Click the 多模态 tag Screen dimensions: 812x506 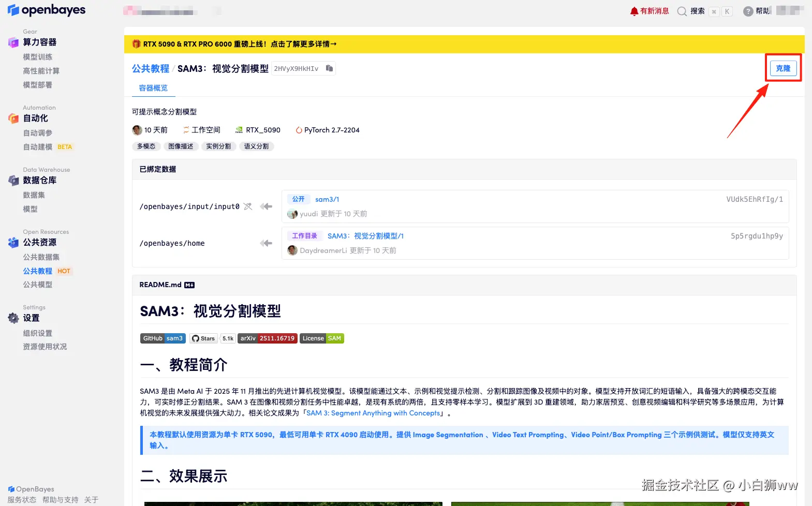pos(146,146)
